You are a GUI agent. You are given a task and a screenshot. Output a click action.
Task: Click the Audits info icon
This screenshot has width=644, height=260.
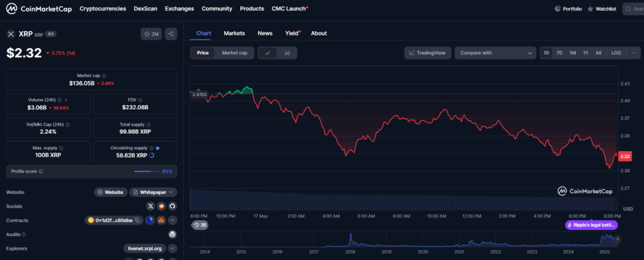[23, 234]
